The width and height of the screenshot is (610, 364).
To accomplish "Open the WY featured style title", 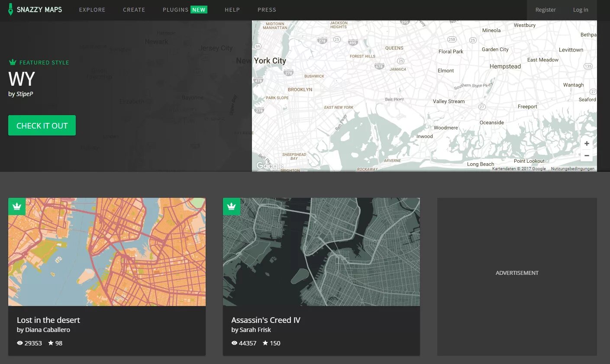I will click(x=22, y=79).
